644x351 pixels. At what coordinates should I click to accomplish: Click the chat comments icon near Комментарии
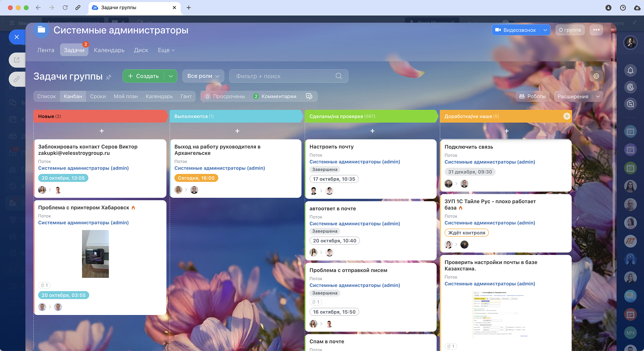point(309,96)
